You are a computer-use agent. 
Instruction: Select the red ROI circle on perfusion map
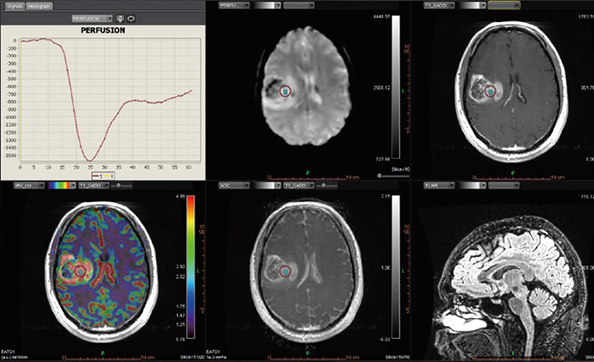[285, 91]
